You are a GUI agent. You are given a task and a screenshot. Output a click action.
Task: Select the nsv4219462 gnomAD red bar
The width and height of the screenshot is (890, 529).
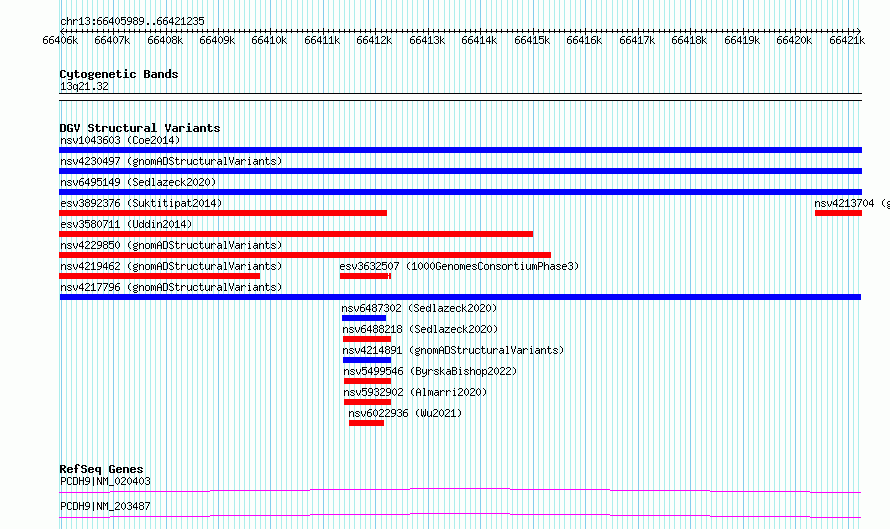click(x=159, y=276)
